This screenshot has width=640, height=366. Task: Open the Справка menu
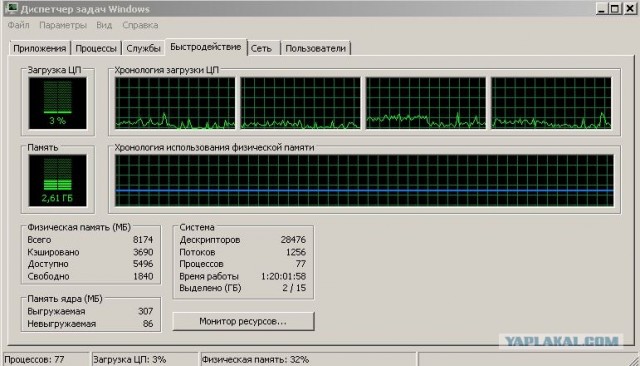coord(140,25)
